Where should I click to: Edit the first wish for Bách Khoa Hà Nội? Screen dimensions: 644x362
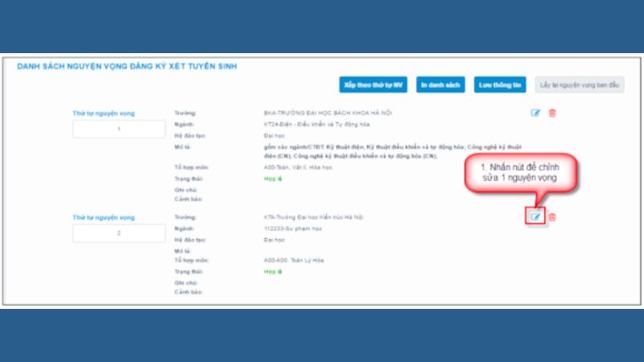[x=535, y=113]
